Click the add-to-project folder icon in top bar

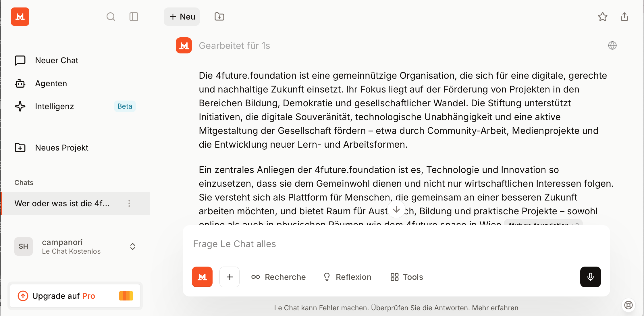[x=219, y=17]
